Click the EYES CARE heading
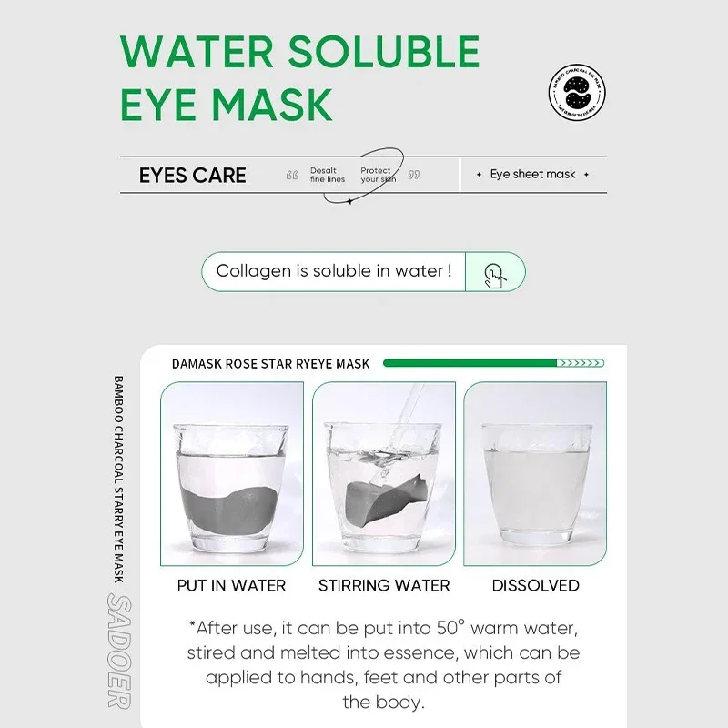 pyautogui.click(x=193, y=175)
